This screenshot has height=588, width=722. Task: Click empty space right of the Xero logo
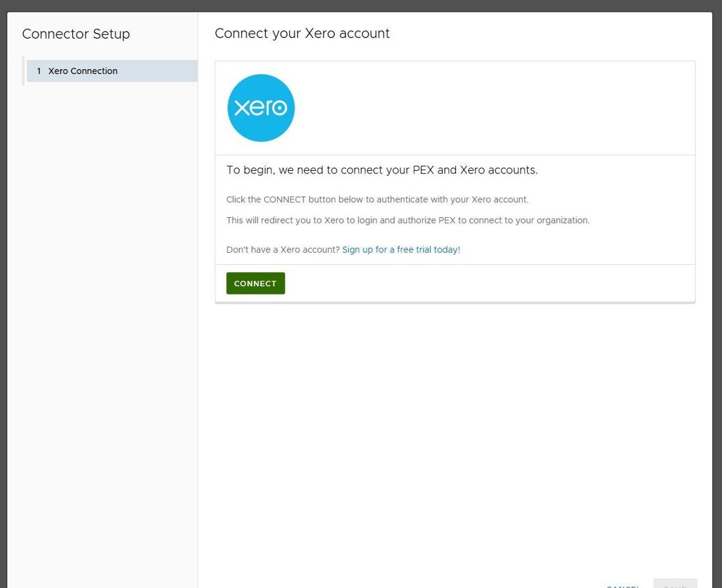tap(490, 108)
